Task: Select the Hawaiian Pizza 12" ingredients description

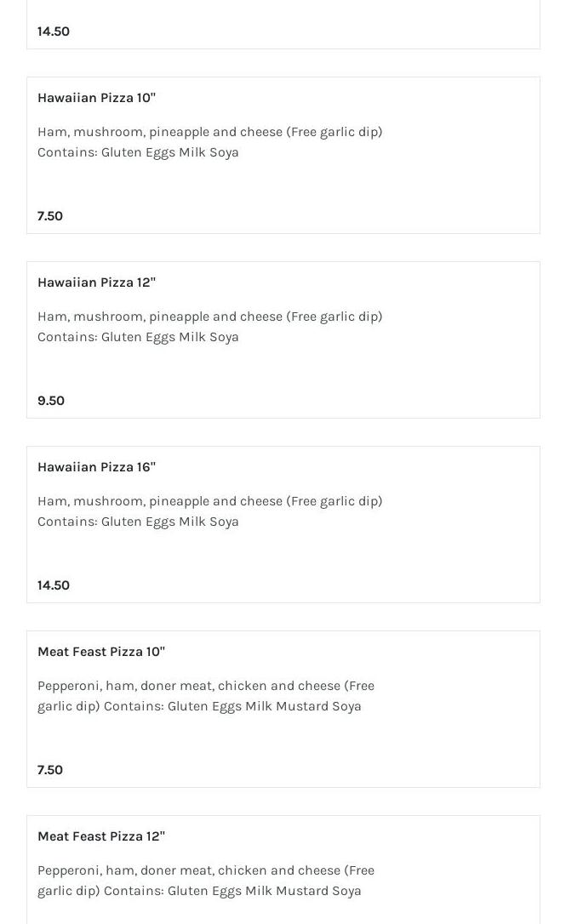Action: click(x=209, y=317)
